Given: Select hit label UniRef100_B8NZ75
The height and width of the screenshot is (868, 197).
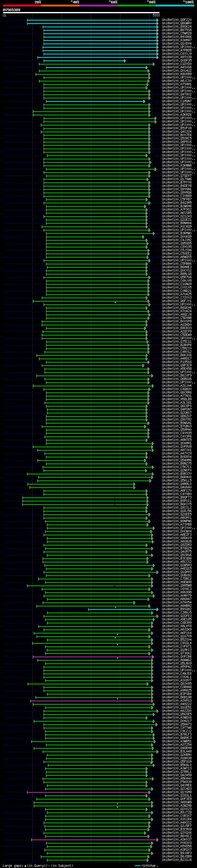Looking at the screenshot, I should click(177, 463).
